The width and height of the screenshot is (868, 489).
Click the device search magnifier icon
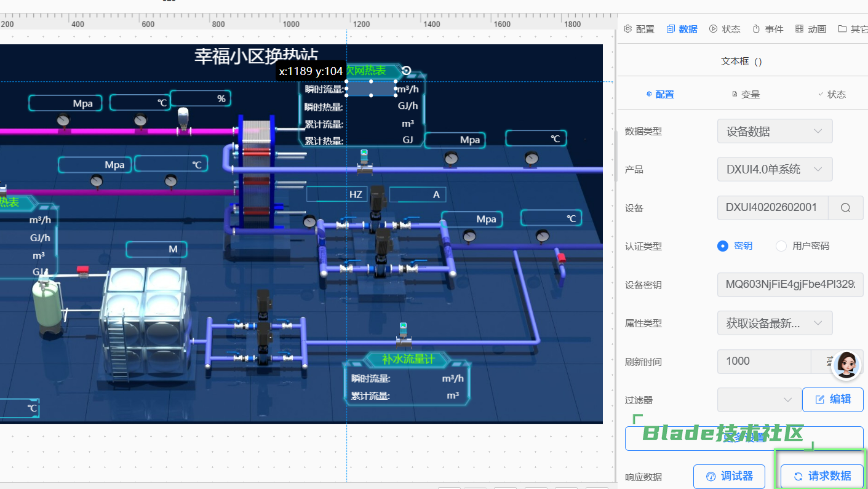[845, 208]
